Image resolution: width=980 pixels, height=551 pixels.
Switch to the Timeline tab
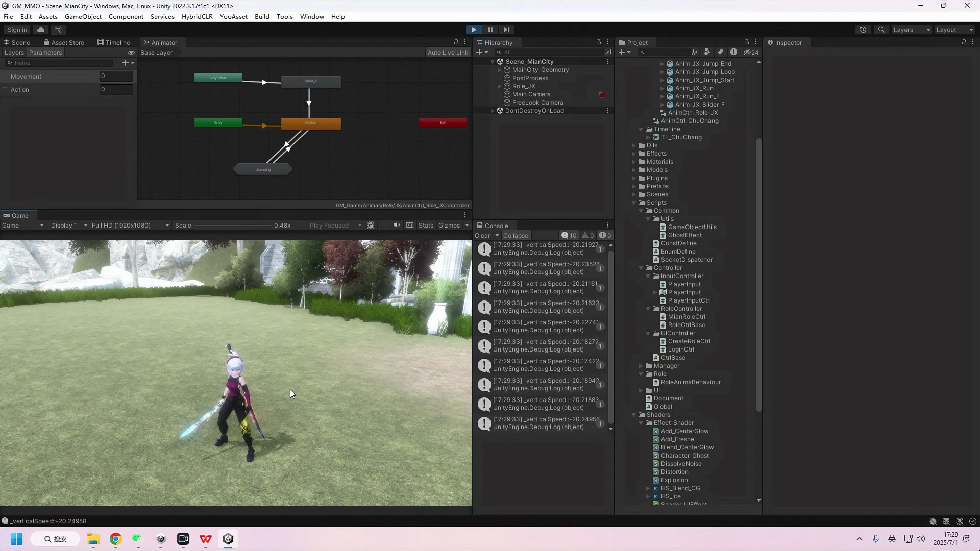pyautogui.click(x=113, y=42)
